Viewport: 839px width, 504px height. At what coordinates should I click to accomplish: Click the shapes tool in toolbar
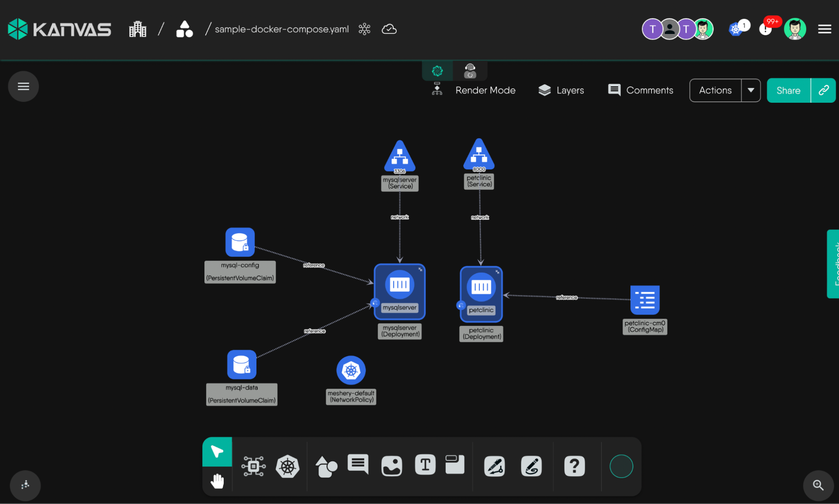pyautogui.click(x=326, y=466)
